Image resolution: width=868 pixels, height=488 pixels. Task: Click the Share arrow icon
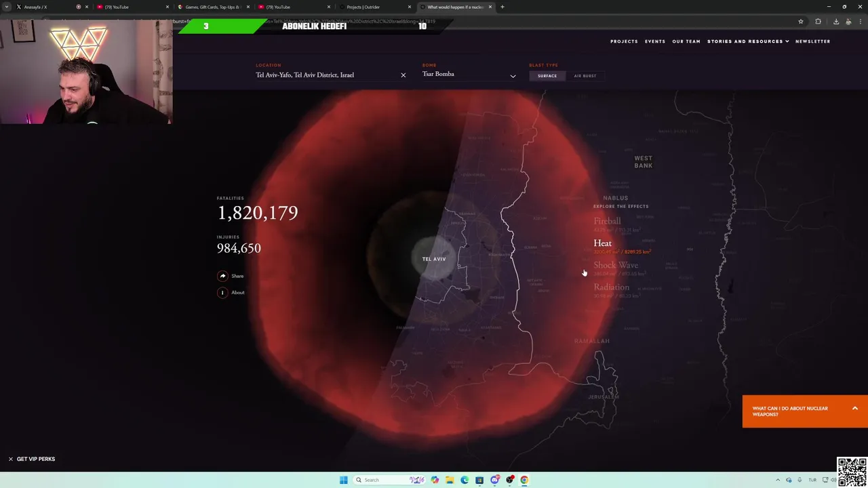coord(222,276)
